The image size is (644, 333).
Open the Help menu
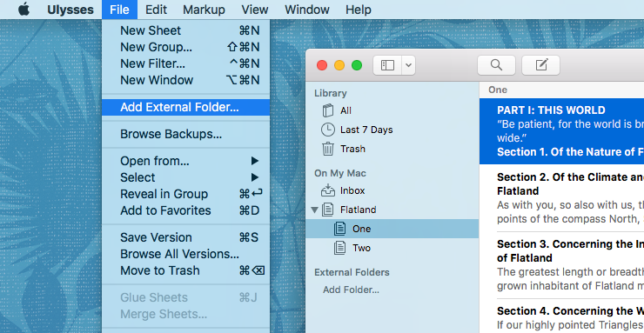359,10
